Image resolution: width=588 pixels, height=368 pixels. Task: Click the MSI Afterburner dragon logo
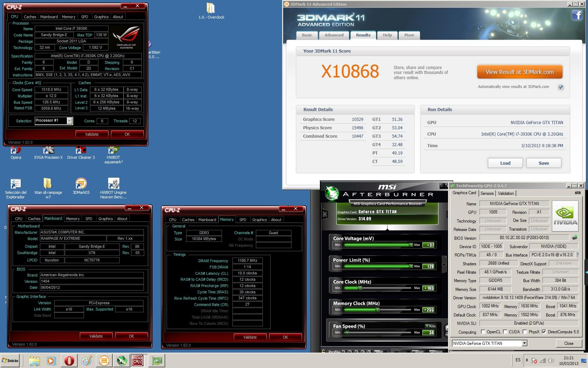click(x=331, y=193)
